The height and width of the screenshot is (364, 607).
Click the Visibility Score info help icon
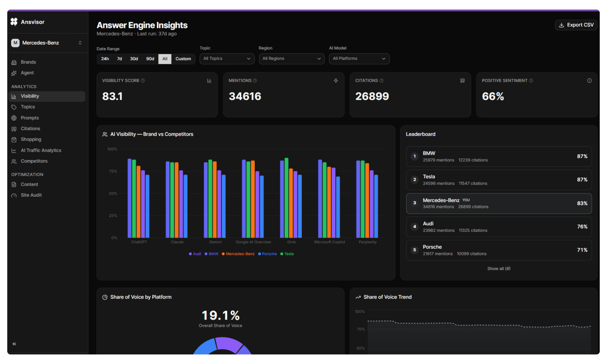pyautogui.click(x=143, y=81)
